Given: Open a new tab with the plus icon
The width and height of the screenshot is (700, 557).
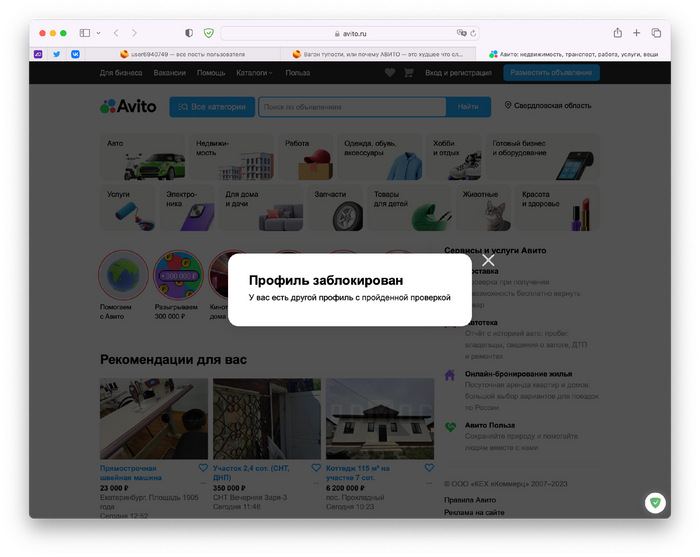Looking at the screenshot, I should [x=637, y=33].
